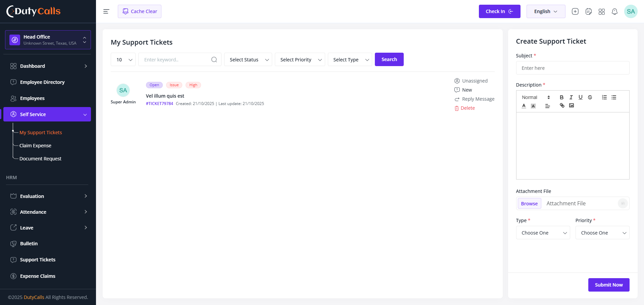Open the Head Office branch selector
The image size is (644, 305).
coord(48,40)
